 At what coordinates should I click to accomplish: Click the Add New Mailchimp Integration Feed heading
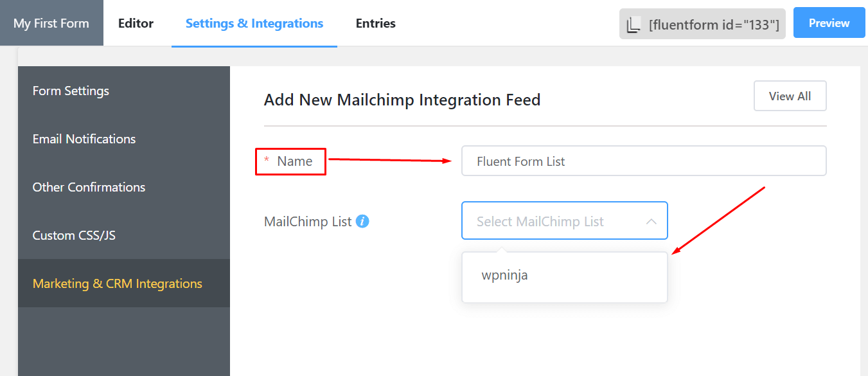pyautogui.click(x=402, y=100)
